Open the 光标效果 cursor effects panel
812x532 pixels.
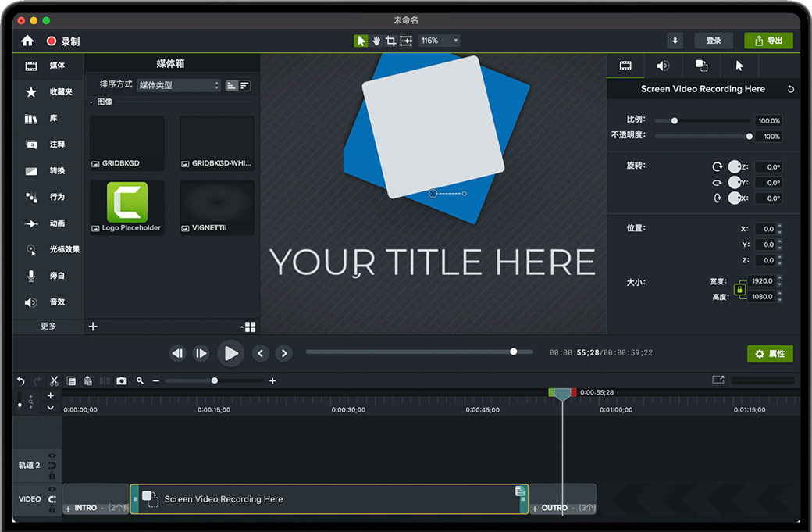click(x=48, y=249)
